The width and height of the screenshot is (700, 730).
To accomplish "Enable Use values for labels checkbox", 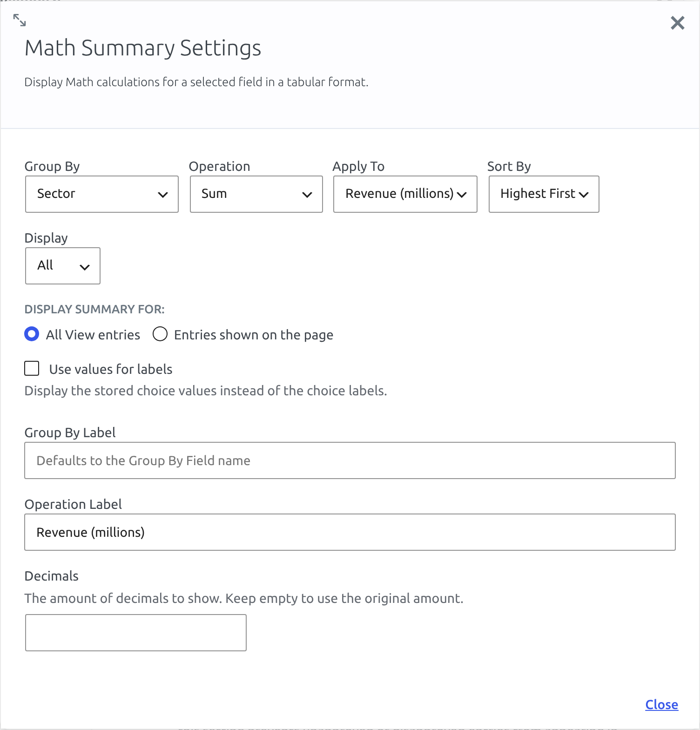I will coord(32,369).
